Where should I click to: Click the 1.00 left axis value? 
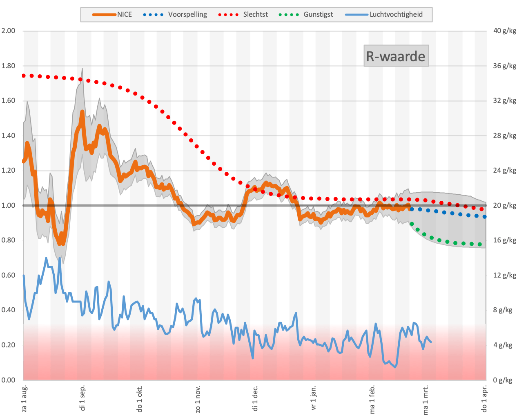point(8,205)
